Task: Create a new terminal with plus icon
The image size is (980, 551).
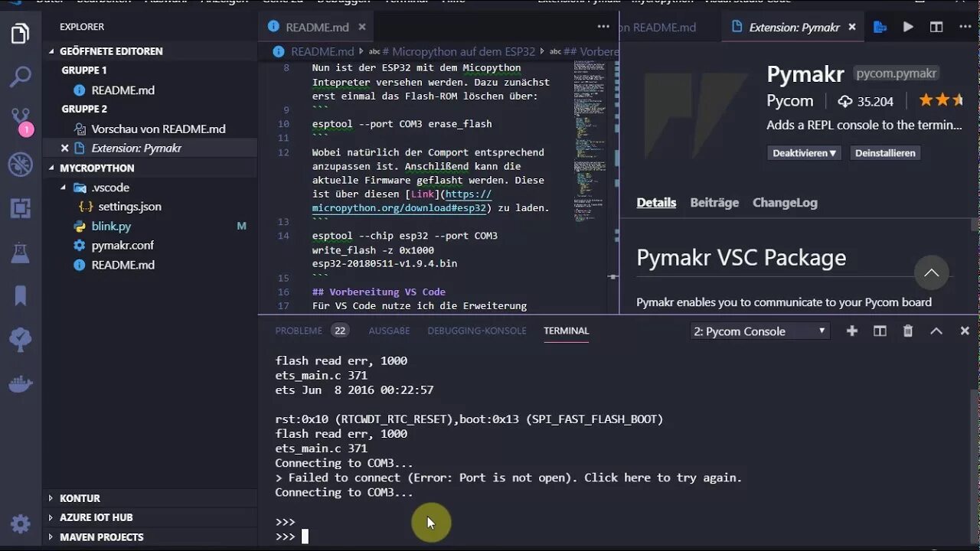Action: click(x=852, y=331)
